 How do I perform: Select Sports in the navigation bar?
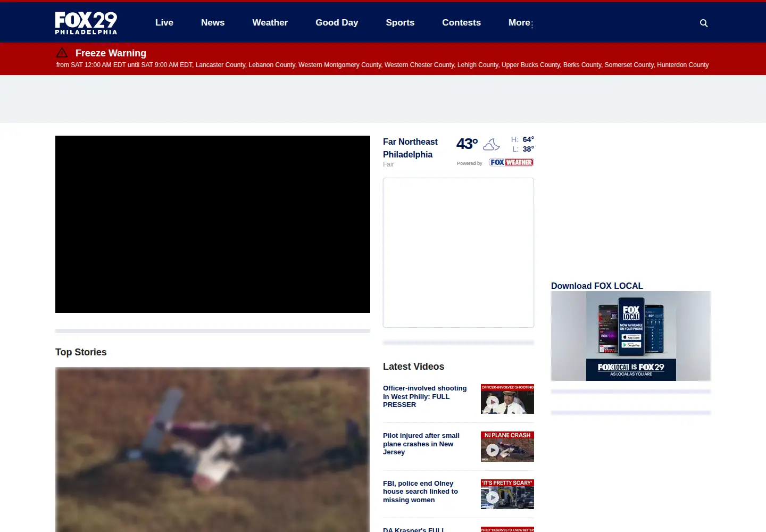pos(400,22)
